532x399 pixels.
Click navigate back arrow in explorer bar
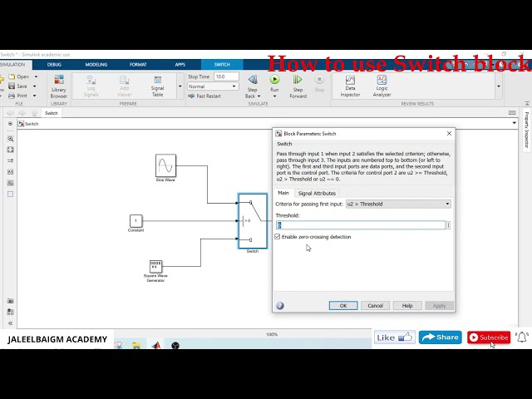tap(10, 113)
